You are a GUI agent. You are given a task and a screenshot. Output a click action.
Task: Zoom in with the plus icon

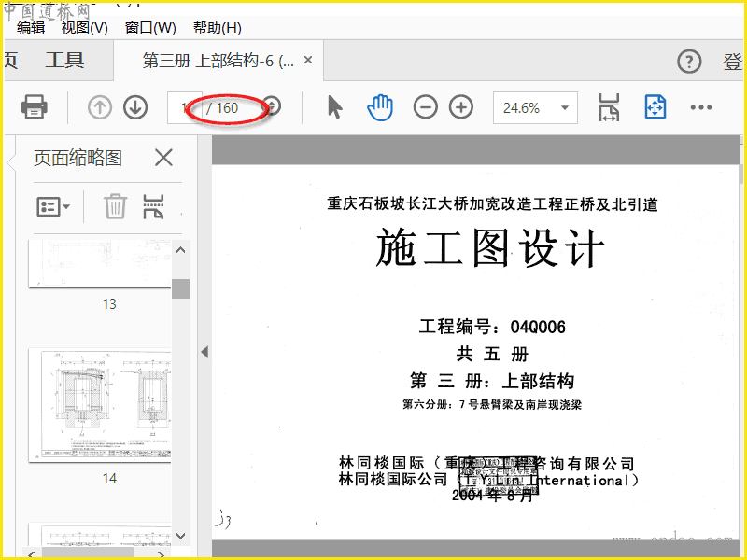(461, 107)
